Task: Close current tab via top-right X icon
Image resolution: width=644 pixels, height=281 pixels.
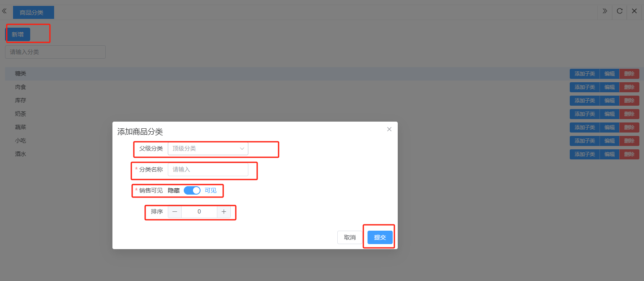Action: [x=634, y=11]
